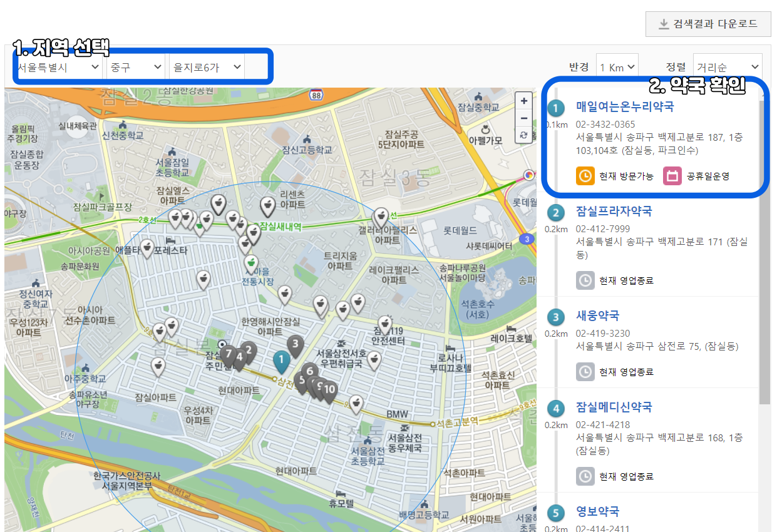
Task: Click orange 현재 방문가능 clock icon
Action: (585, 176)
